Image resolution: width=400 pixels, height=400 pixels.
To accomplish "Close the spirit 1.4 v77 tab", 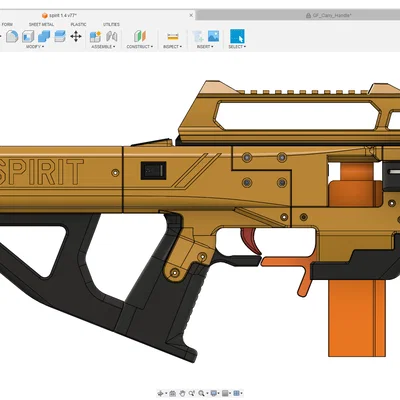I will [x=191, y=15].
